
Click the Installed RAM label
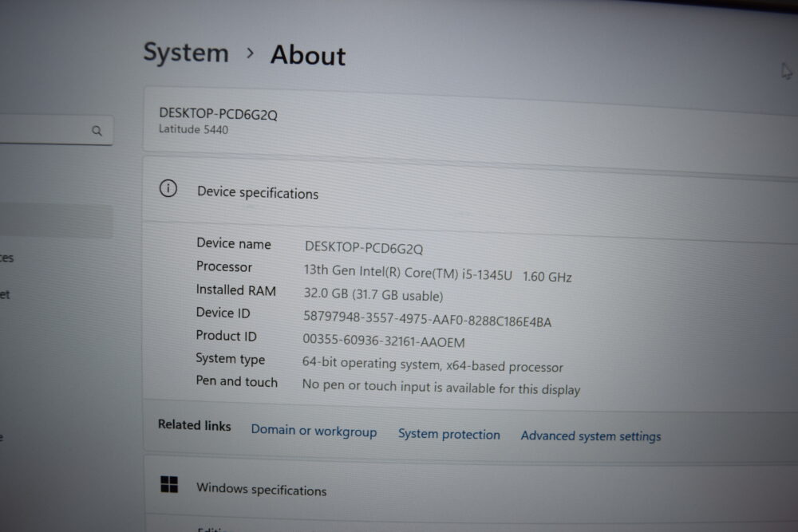point(235,290)
